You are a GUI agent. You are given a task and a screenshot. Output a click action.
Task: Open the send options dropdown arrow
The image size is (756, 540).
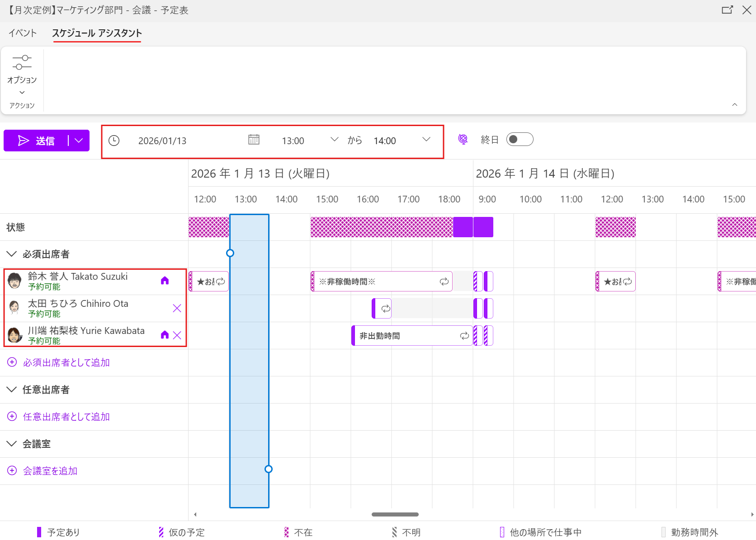pos(79,141)
